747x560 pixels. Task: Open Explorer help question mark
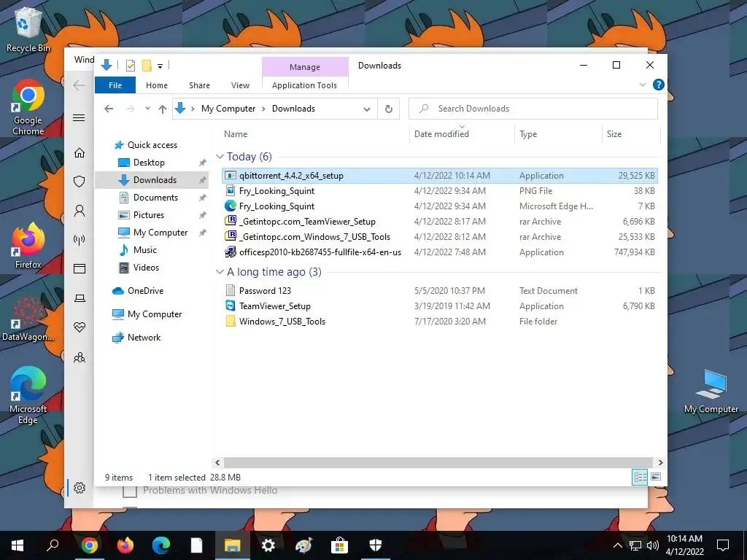click(x=659, y=85)
